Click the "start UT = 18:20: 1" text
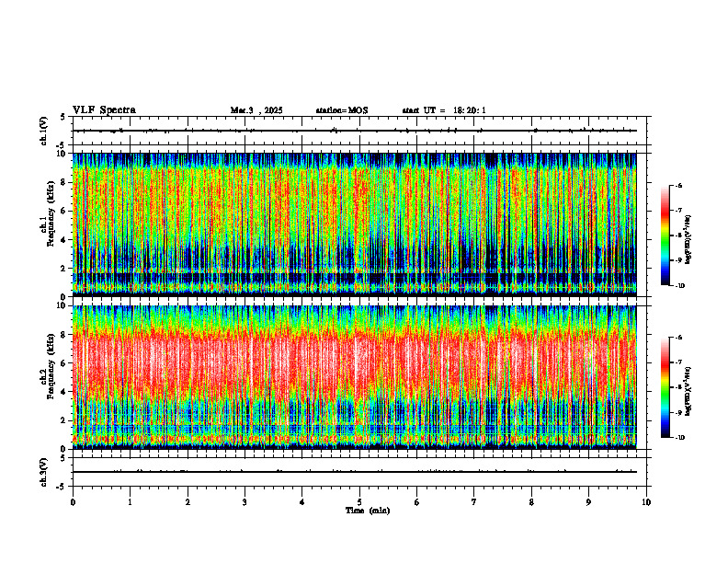The height and width of the screenshot is (563, 728). pyautogui.click(x=444, y=110)
